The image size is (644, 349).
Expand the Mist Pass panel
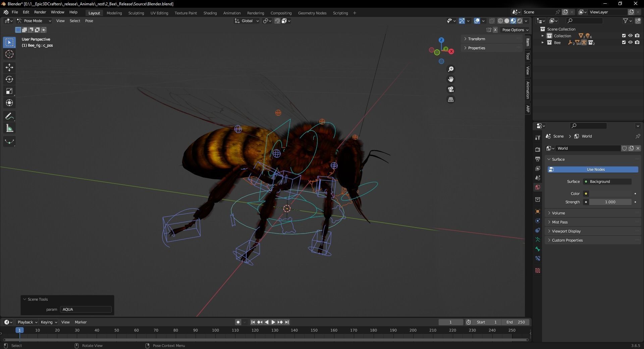593,222
